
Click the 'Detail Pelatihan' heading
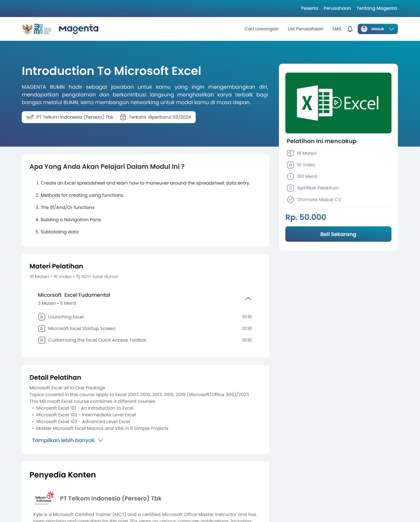pos(55,378)
